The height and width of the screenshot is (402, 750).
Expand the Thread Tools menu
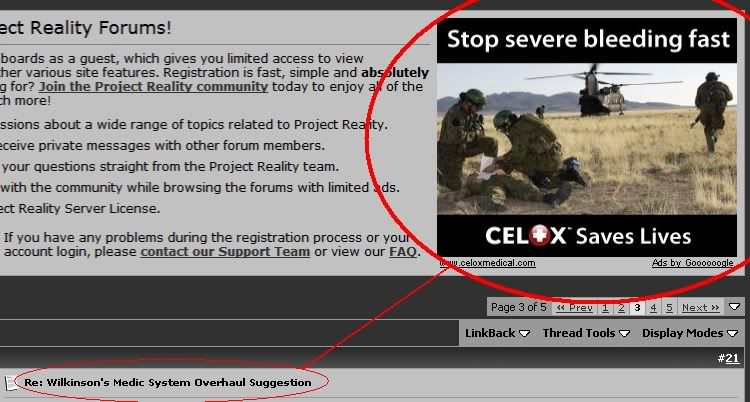[586, 333]
